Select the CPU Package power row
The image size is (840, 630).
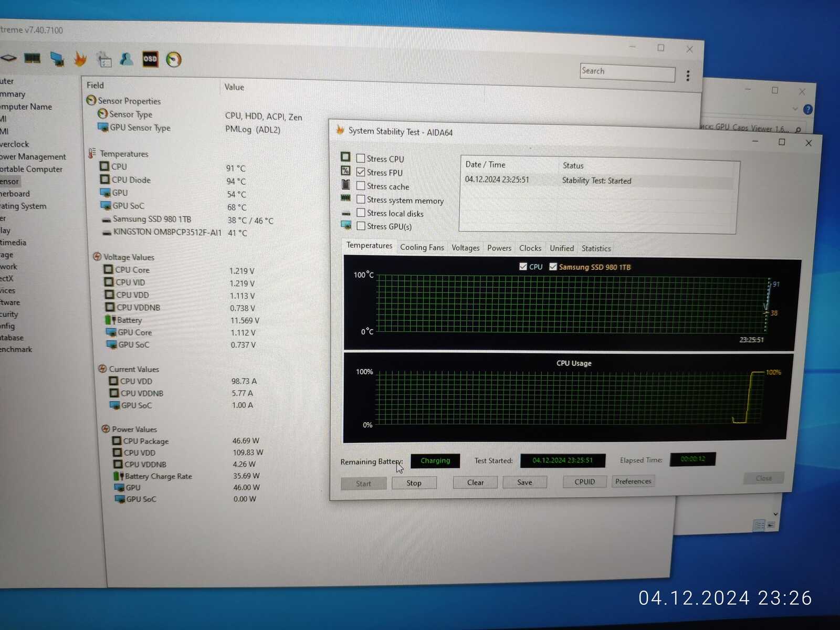pyautogui.click(x=186, y=441)
